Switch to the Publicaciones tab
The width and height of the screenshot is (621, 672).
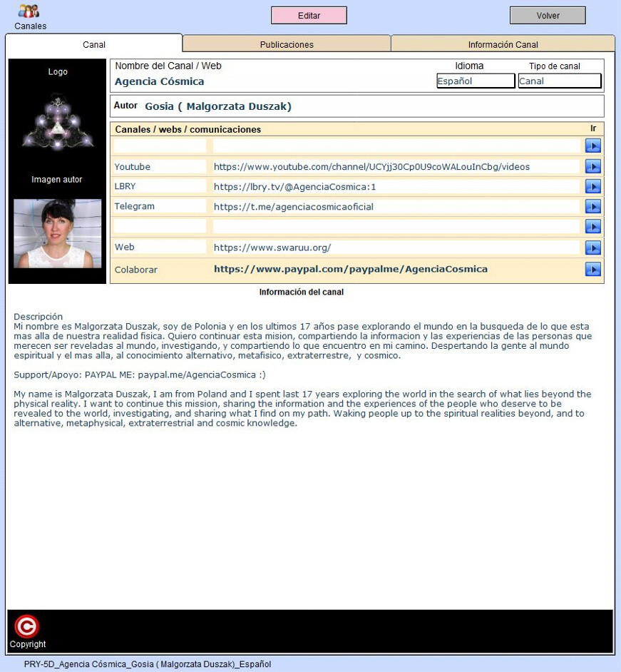[x=287, y=44]
